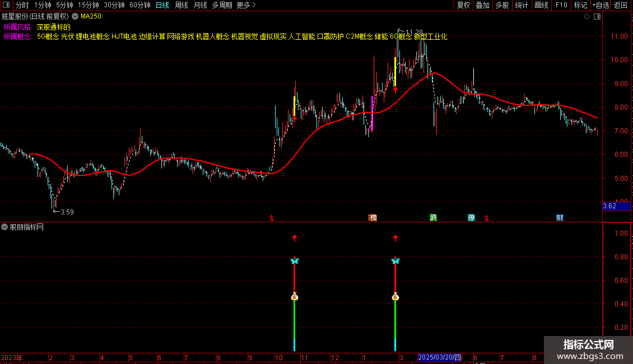Add stock via +自选 button
The image size is (633, 364).
(x=601, y=5)
